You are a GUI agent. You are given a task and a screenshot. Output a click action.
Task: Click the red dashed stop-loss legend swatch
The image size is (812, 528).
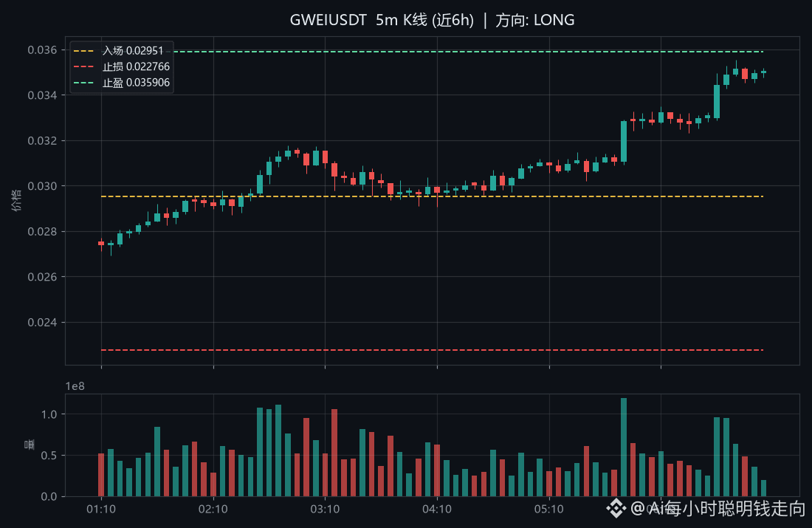pyautogui.click(x=83, y=66)
